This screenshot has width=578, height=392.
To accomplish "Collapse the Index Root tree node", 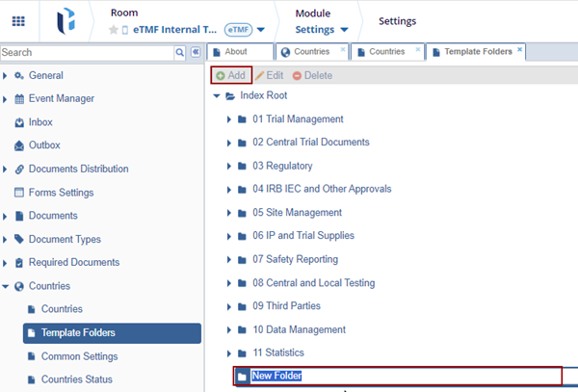I will point(216,96).
